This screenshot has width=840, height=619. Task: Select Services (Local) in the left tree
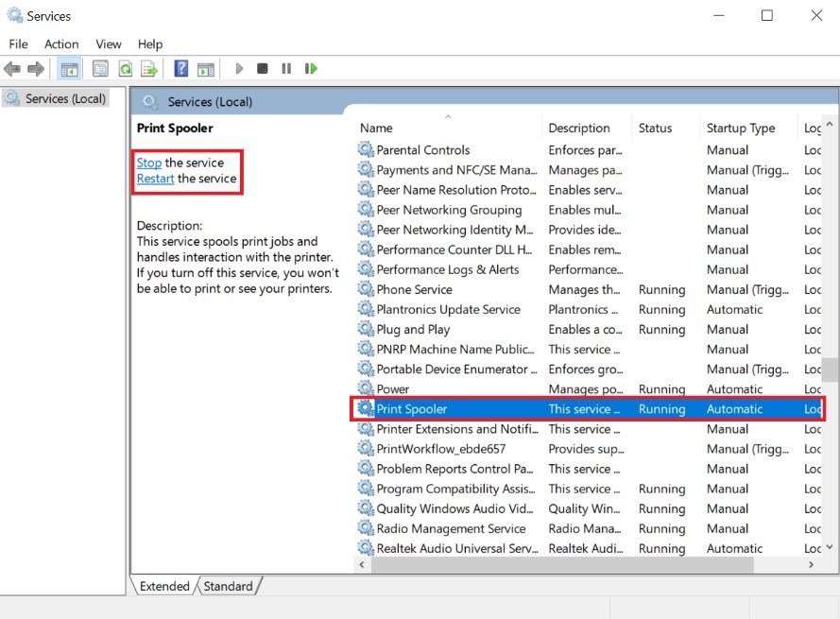pyautogui.click(x=65, y=98)
